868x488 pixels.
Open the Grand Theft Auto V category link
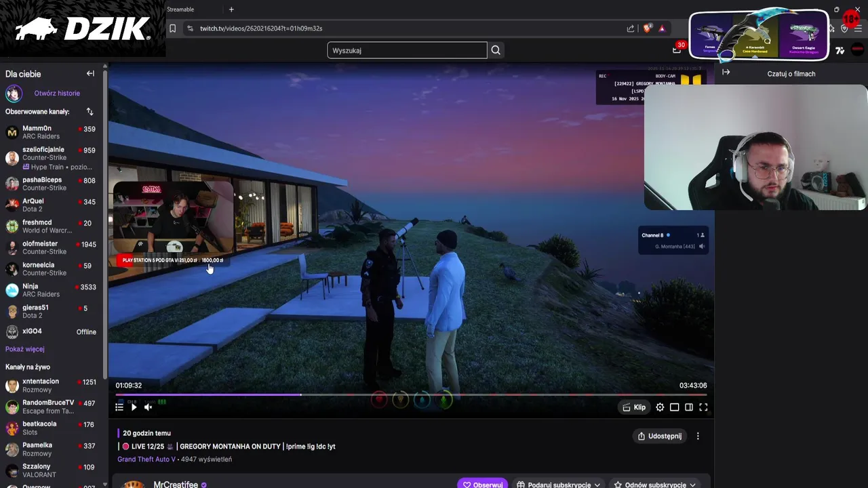coord(146,459)
